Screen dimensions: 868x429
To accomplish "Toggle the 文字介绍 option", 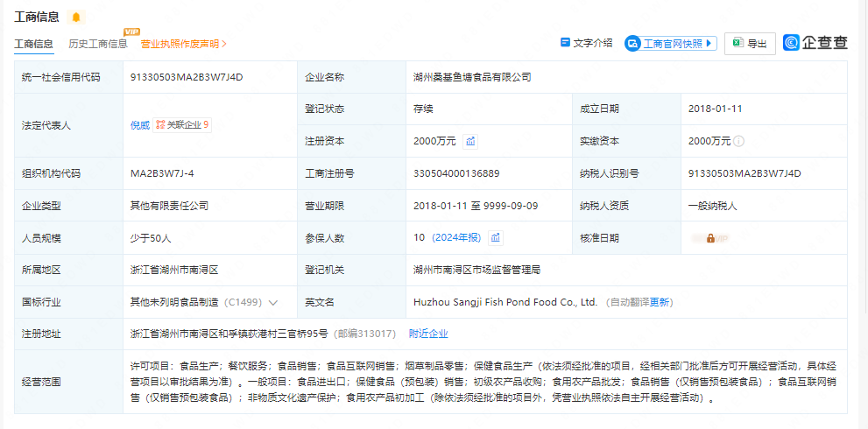I will tap(586, 43).
